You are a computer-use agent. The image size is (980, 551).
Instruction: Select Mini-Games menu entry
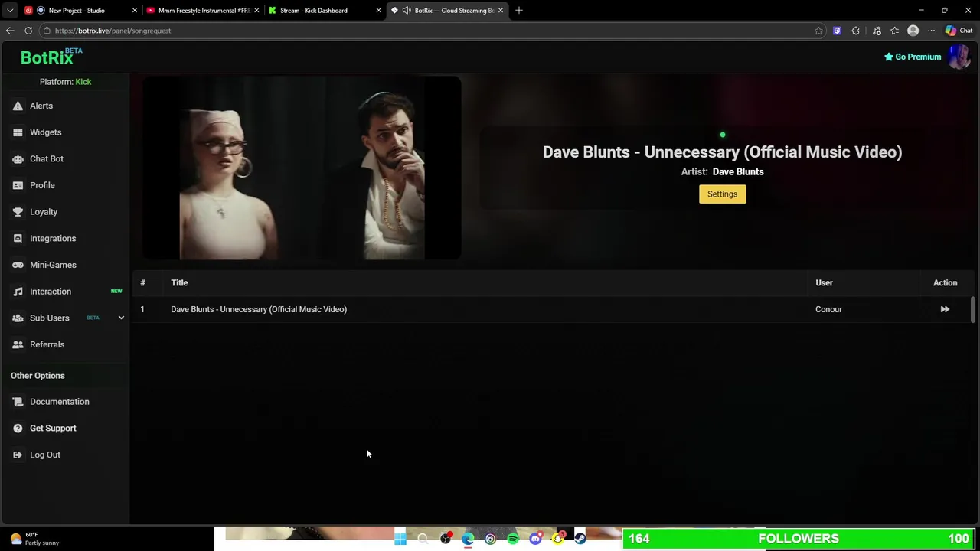53,265
